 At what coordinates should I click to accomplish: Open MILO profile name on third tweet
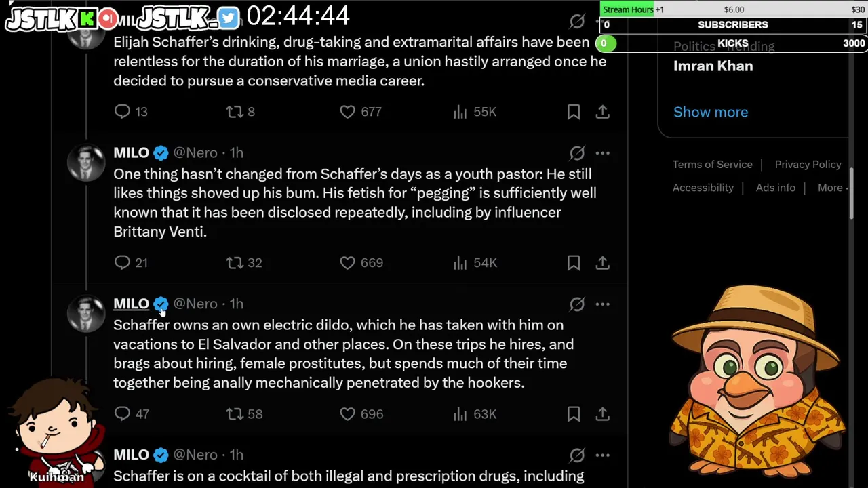click(131, 304)
